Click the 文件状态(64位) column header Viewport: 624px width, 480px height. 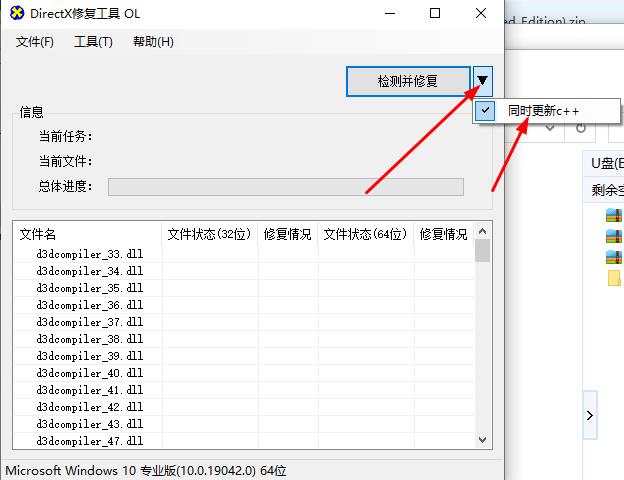tap(365, 234)
